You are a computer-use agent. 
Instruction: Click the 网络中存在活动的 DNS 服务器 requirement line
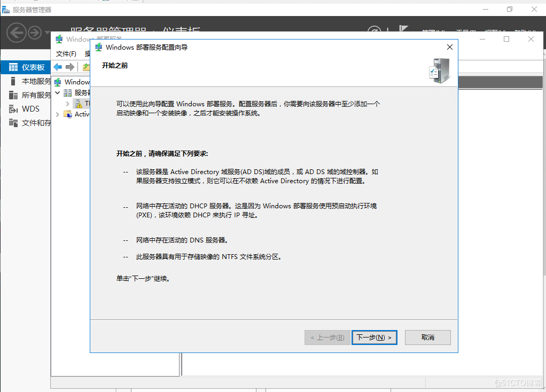pyautogui.click(x=182, y=240)
